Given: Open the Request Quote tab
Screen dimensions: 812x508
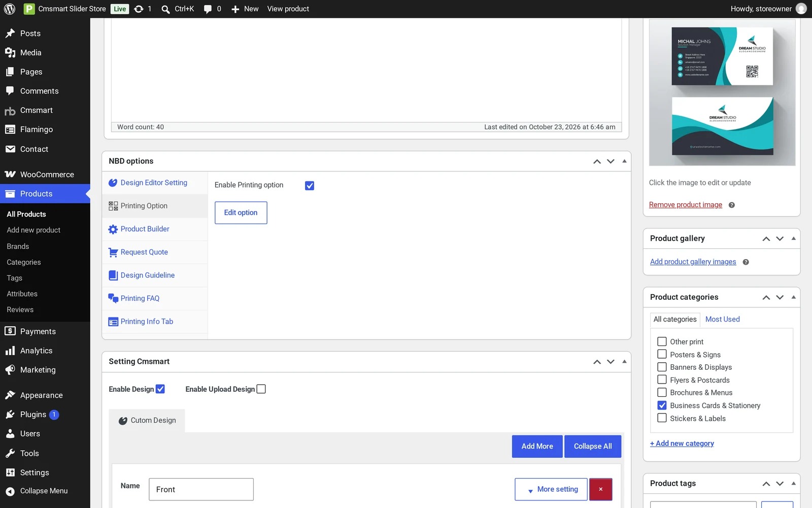Looking at the screenshot, I should [155, 252].
